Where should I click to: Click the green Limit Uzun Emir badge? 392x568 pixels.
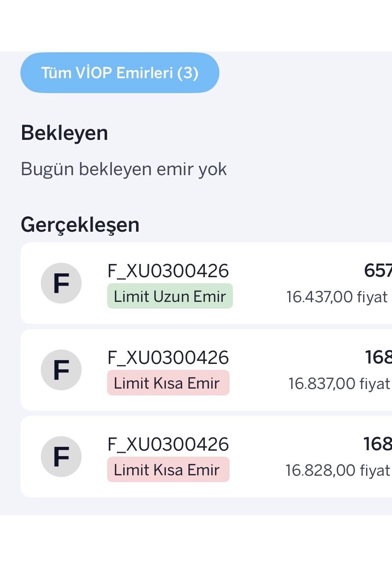(170, 296)
